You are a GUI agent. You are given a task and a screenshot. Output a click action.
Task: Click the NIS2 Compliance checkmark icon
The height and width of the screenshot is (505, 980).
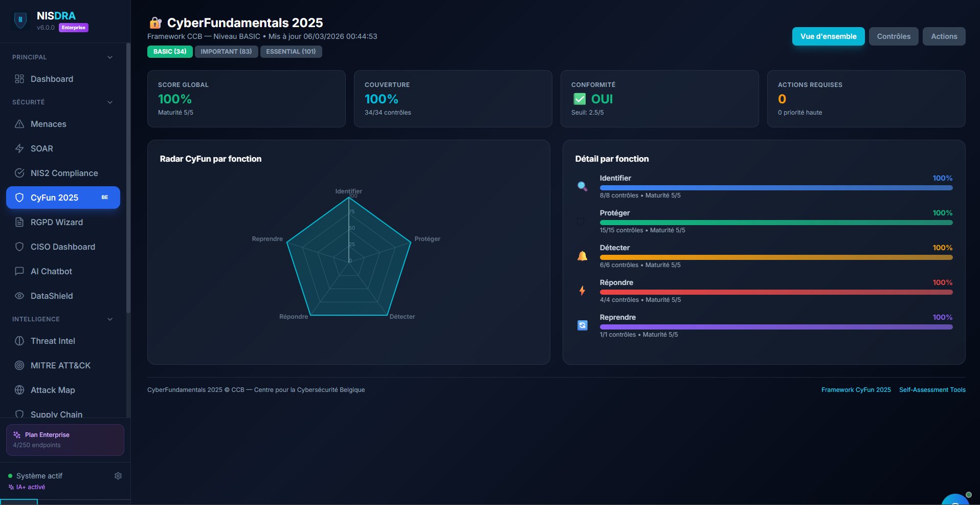click(x=19, y=173)
